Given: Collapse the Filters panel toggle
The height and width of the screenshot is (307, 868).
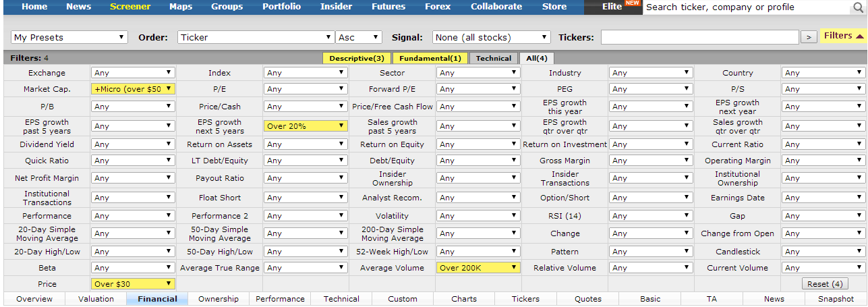Looking at the screenshot, I should point(843,36).
